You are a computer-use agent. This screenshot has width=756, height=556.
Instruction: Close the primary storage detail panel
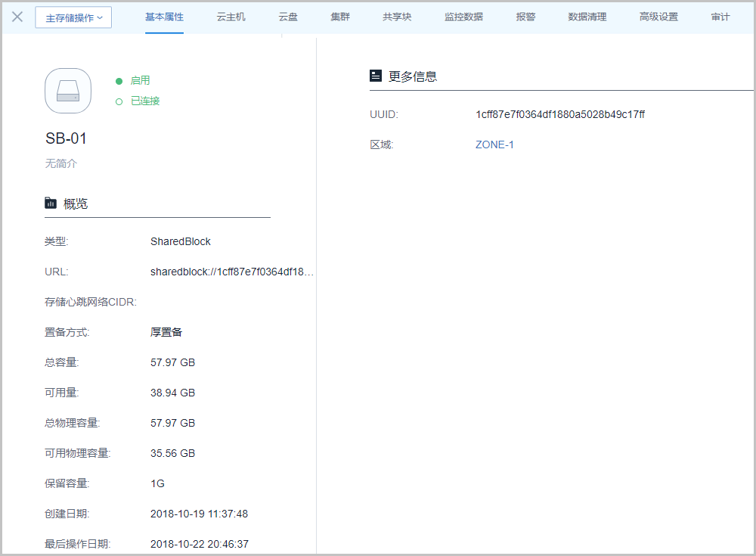(x=17, y=17)
